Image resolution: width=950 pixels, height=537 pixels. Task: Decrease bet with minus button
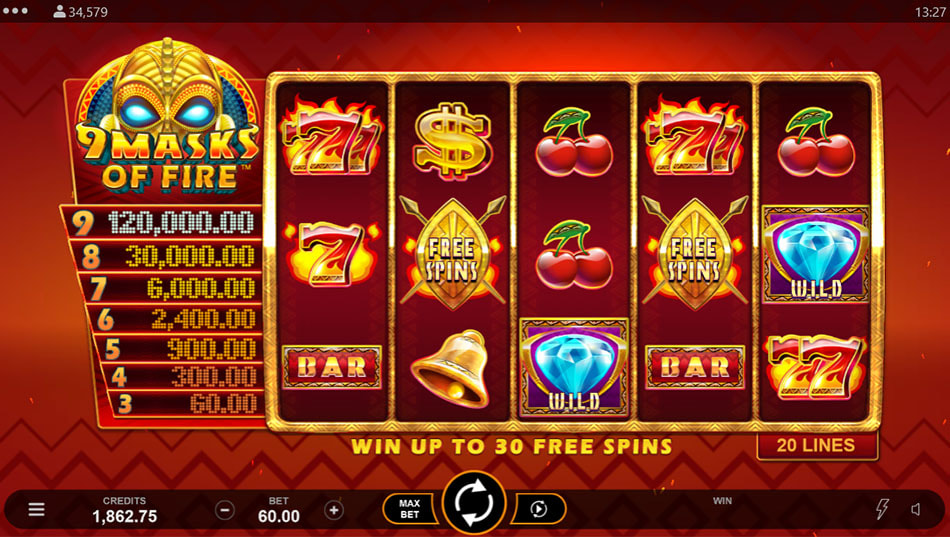click(x=225, y=510)
